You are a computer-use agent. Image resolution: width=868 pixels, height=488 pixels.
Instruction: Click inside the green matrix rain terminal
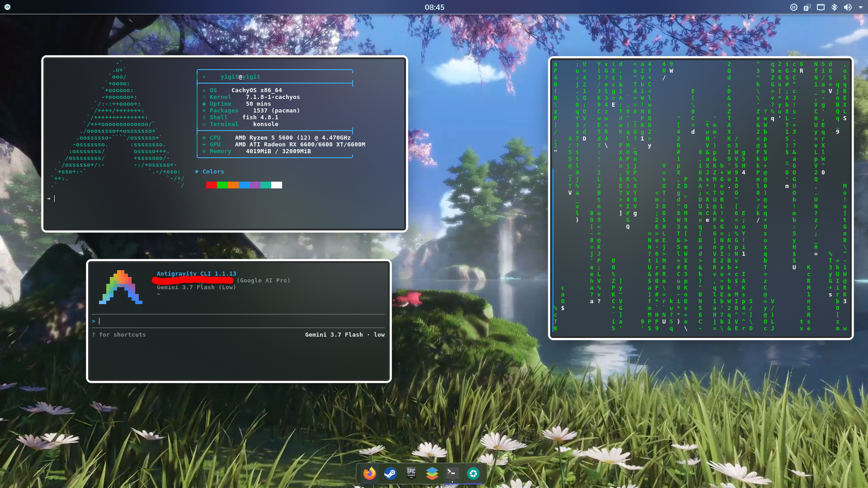pyautogui.click(x=701, y=198)
